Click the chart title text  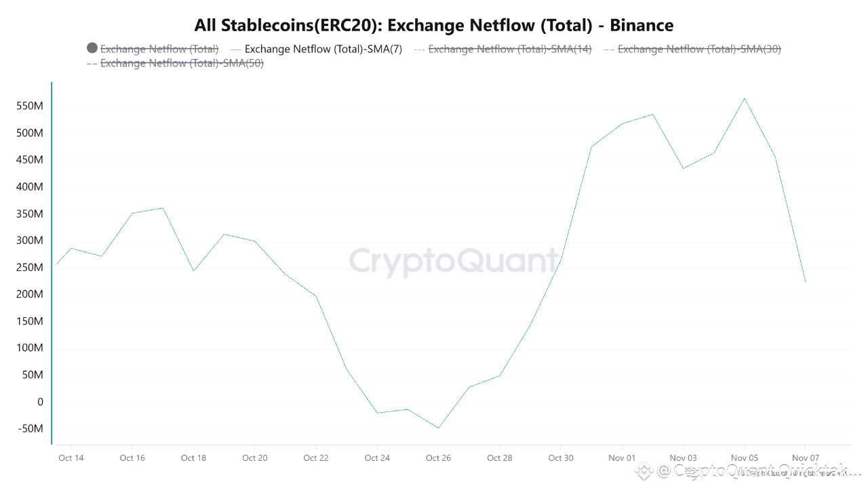(434, 26)
